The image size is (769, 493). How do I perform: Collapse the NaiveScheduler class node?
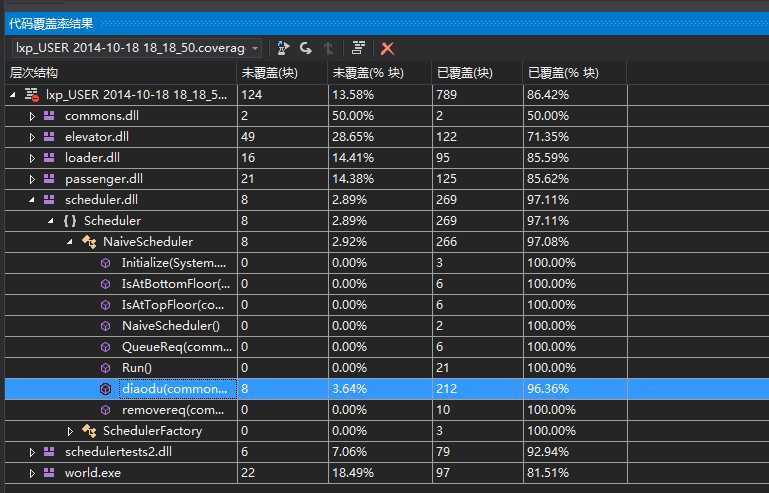coord(70,242)
